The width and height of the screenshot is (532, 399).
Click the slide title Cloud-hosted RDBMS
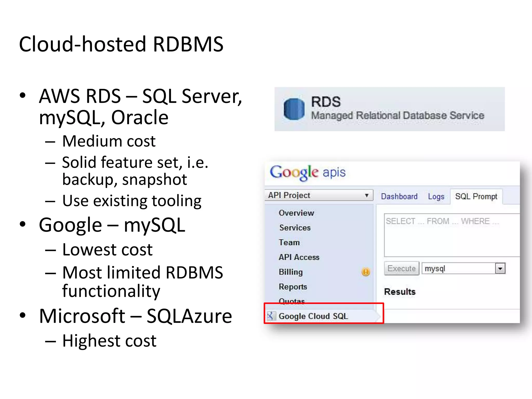[121, 44]
